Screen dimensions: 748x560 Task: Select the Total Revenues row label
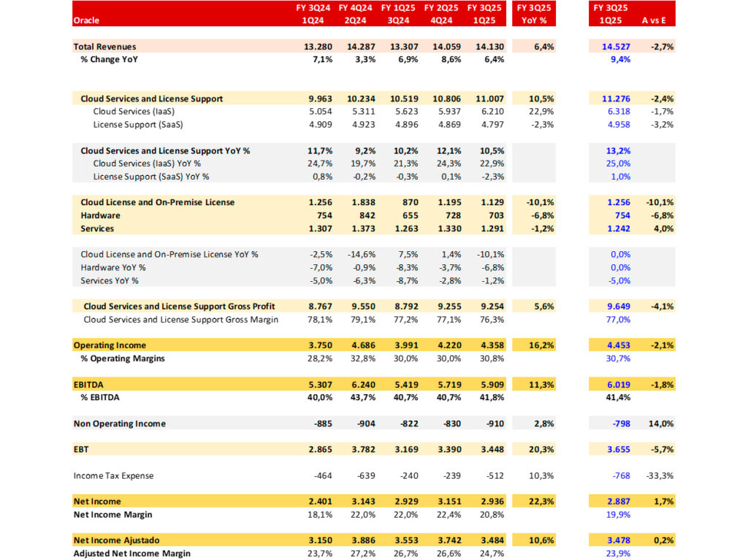[x=104, y=47]
